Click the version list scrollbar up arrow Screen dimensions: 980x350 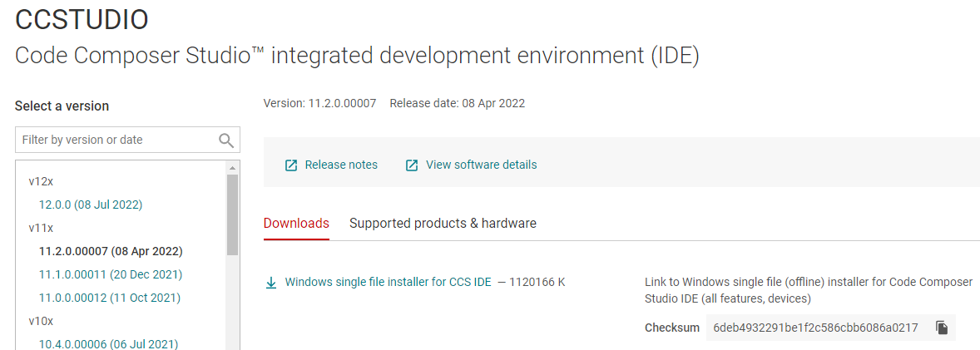coord(232,168)
